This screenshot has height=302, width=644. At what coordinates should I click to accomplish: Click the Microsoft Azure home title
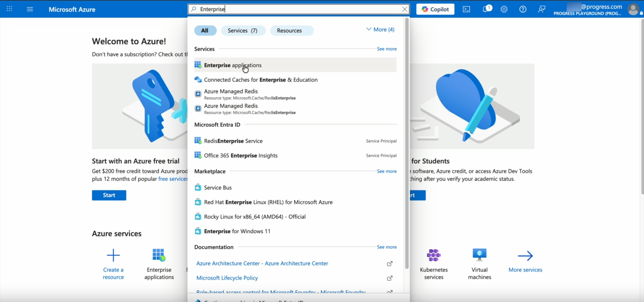coord(72,9)
